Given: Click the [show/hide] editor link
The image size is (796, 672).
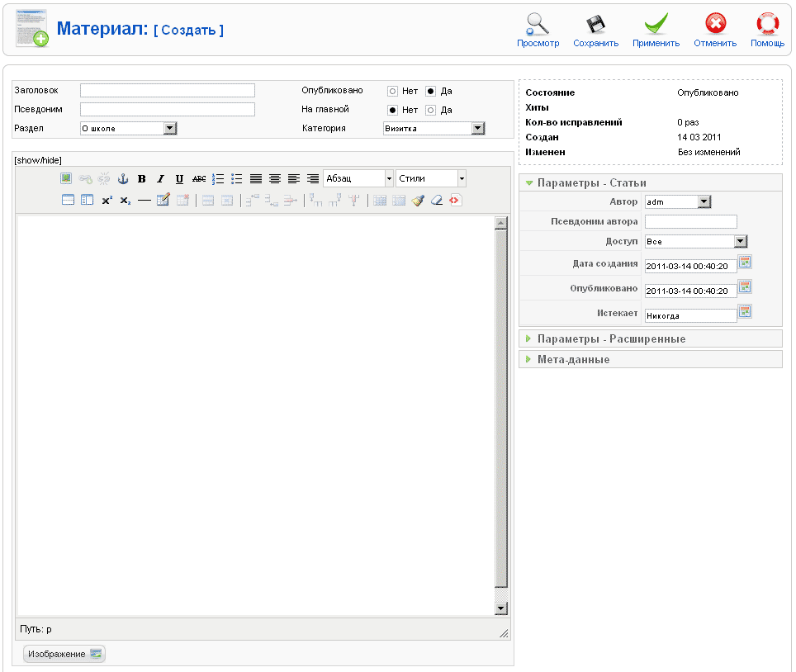Looking at the screenshot, I should coord(38,160).
